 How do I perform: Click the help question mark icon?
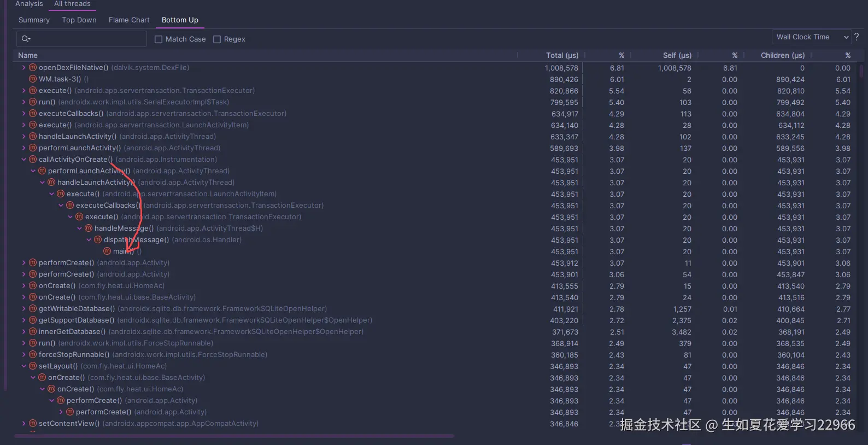click(857, 37)
